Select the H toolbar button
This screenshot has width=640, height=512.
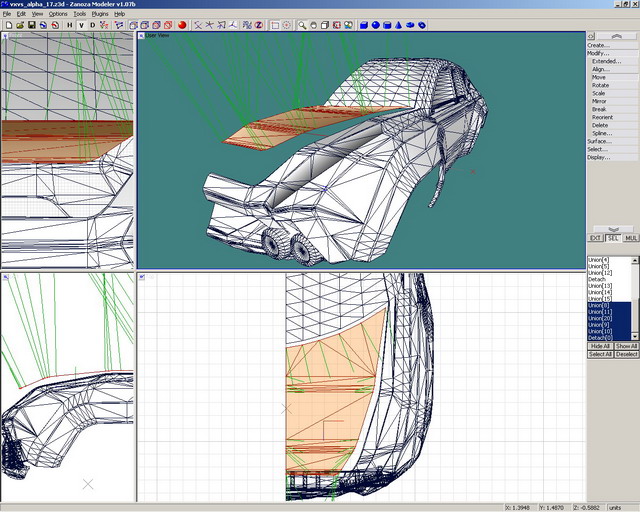click(70, 25)
